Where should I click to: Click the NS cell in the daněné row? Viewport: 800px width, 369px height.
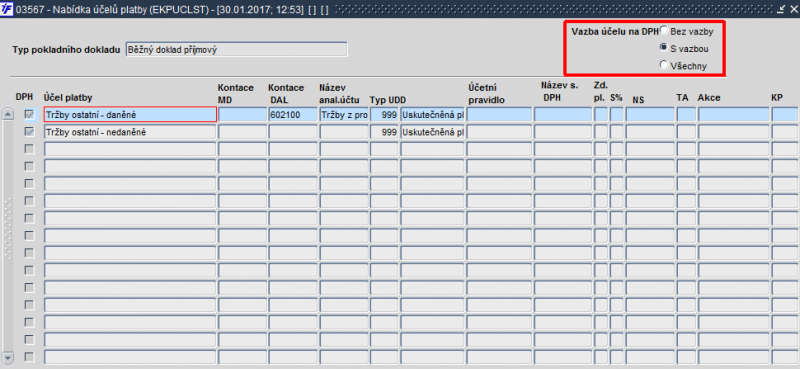[x=650, y=115]
